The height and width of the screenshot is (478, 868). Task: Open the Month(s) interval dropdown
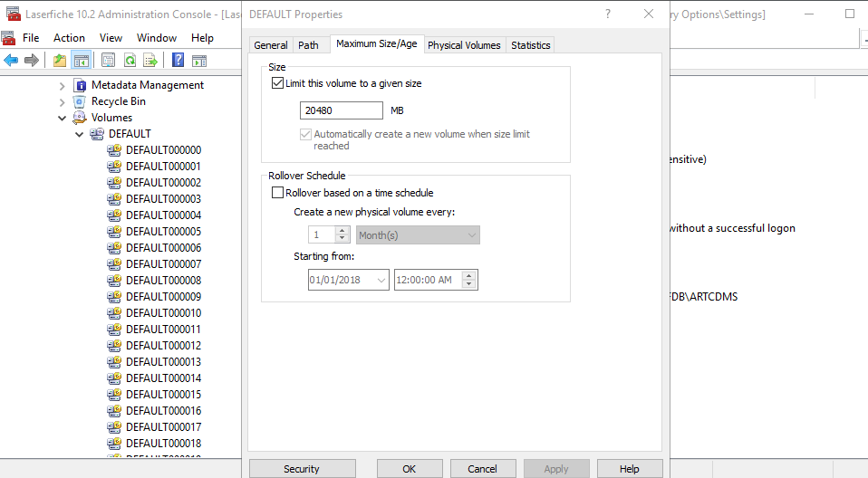point(418,234)
